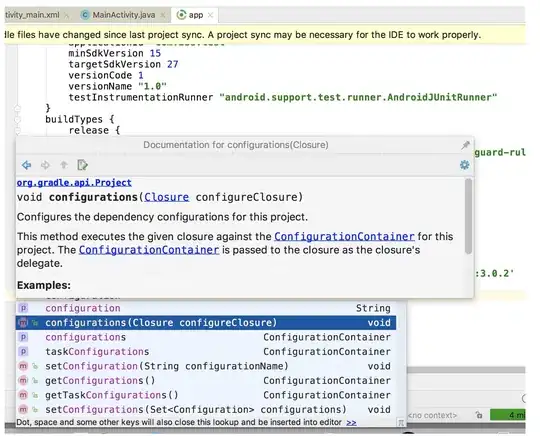Select the 'configuration' String completion
Screen dimensions: 540x436
point(206,308)
